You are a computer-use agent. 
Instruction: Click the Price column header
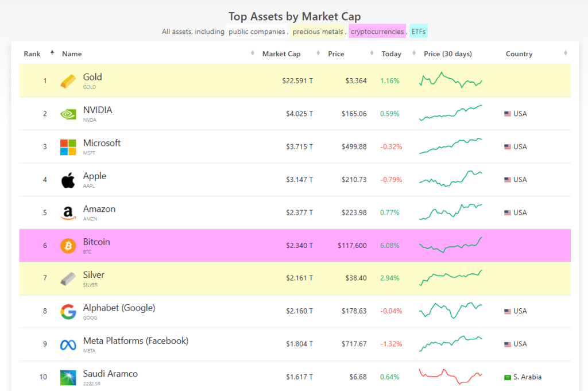coord(336,54)
